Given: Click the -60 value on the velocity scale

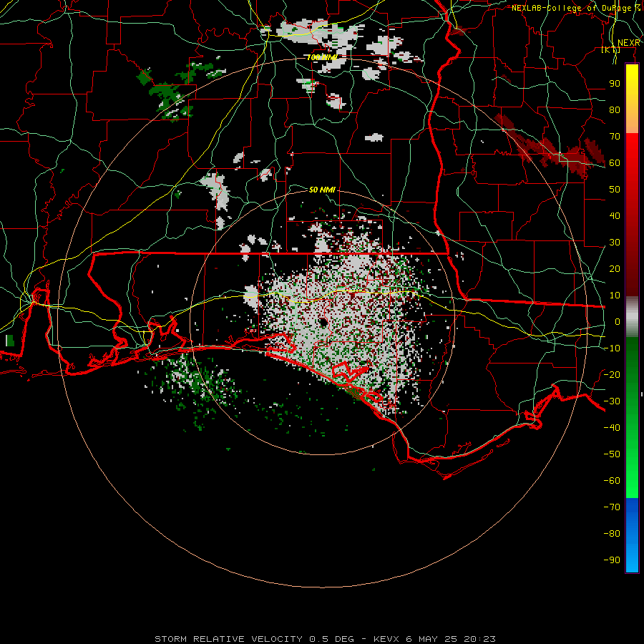Looking at the screenshot, I should click(x=612, y=481).
